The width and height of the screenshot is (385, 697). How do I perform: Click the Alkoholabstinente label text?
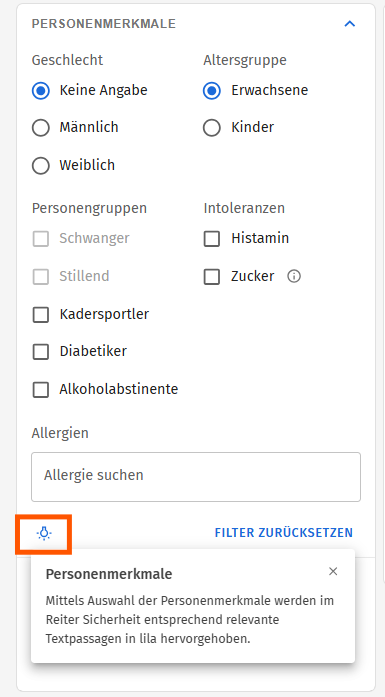tap(119, 389)
